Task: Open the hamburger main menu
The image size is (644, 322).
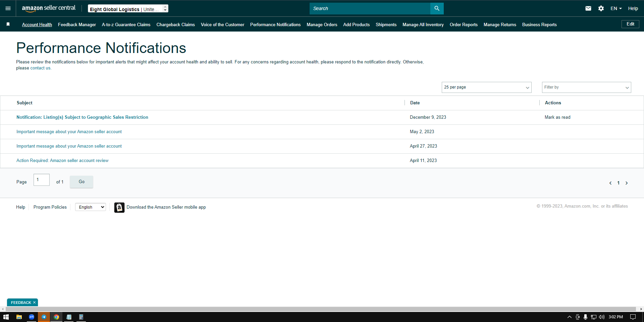Action: click(x=8, y=8)
